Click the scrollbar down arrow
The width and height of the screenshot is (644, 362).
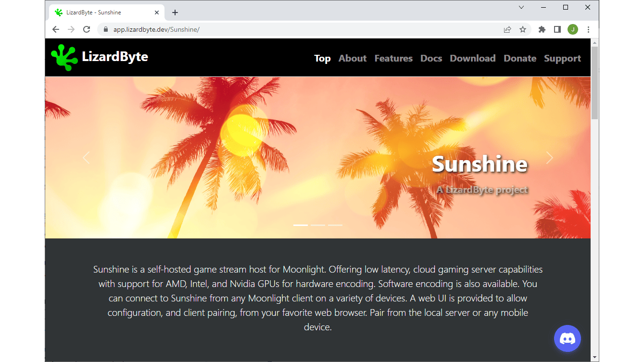pos(595,358)
